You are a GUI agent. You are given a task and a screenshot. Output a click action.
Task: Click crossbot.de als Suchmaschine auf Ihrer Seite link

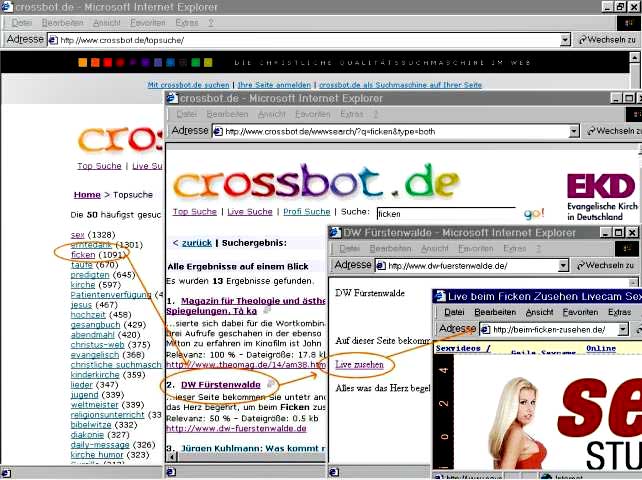pos(400,85)
